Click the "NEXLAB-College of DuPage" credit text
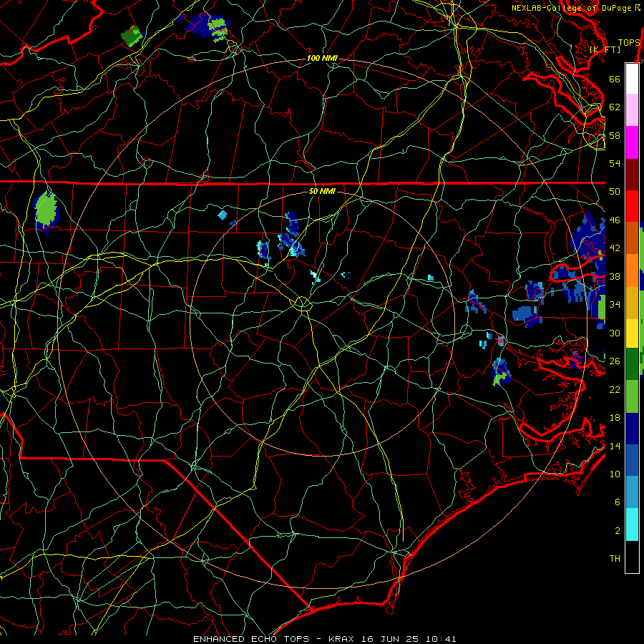 click(571, 8)
